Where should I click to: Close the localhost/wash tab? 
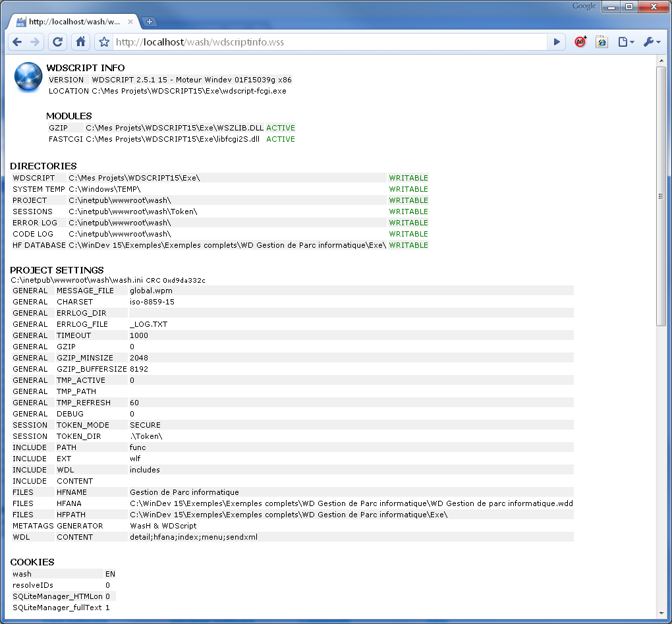tap(130, 22)
